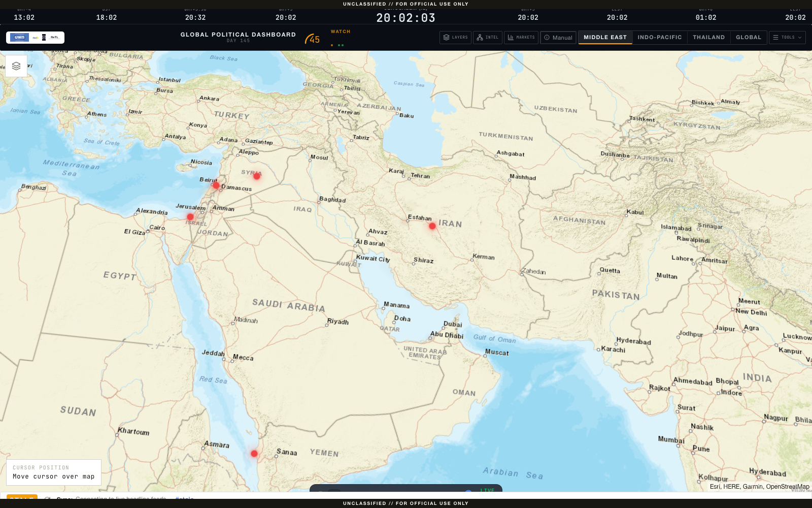Open the map layers stack icon on the map

click(x=16, y=66)
